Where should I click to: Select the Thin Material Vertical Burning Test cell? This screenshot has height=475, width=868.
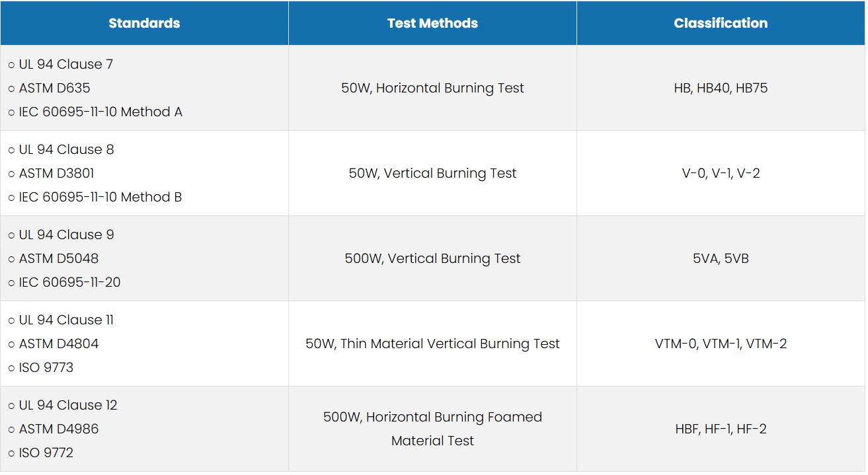pos(432,344)
